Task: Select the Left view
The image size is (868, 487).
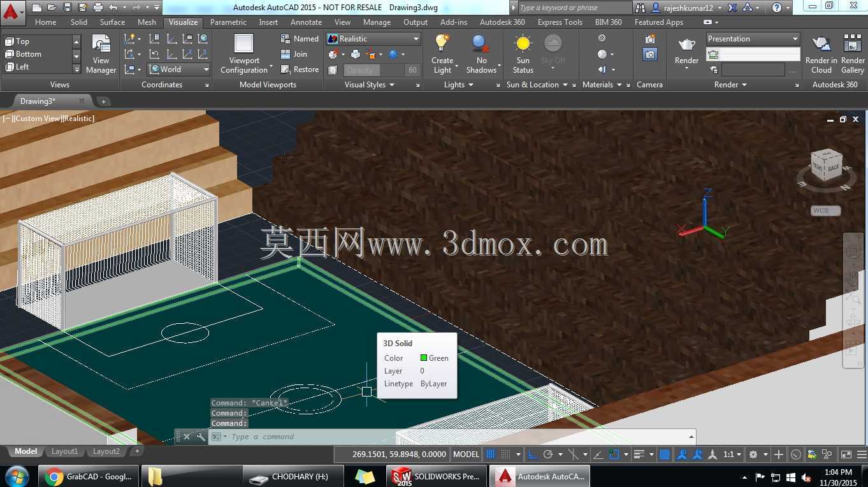Action: pos(38,67)
